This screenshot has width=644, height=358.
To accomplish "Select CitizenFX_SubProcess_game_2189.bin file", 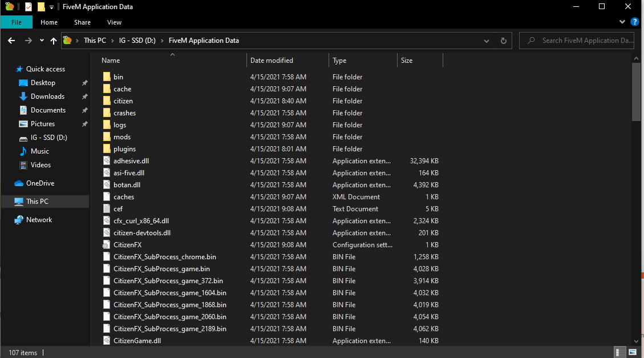I will (169, 329).
